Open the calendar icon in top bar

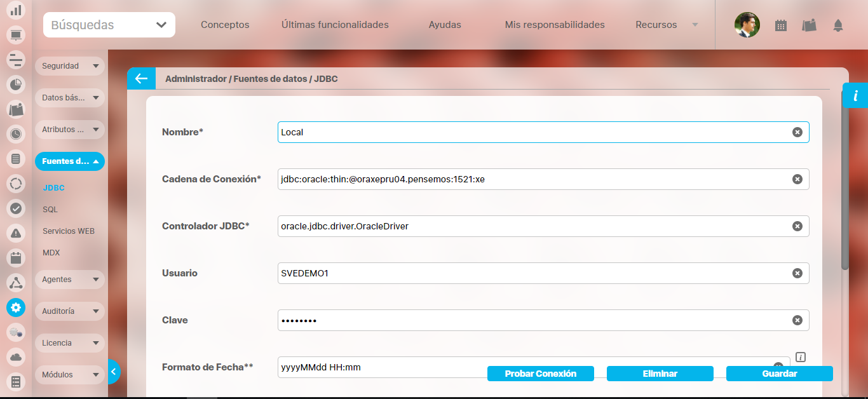coord(781,25)
